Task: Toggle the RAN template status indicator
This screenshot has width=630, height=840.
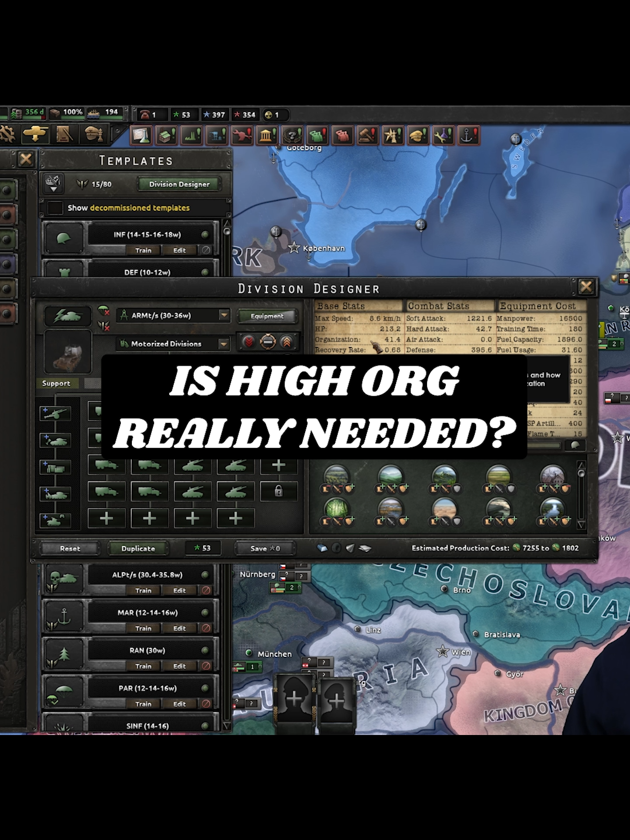Action: pyautogui.click(x=205, y=650)
